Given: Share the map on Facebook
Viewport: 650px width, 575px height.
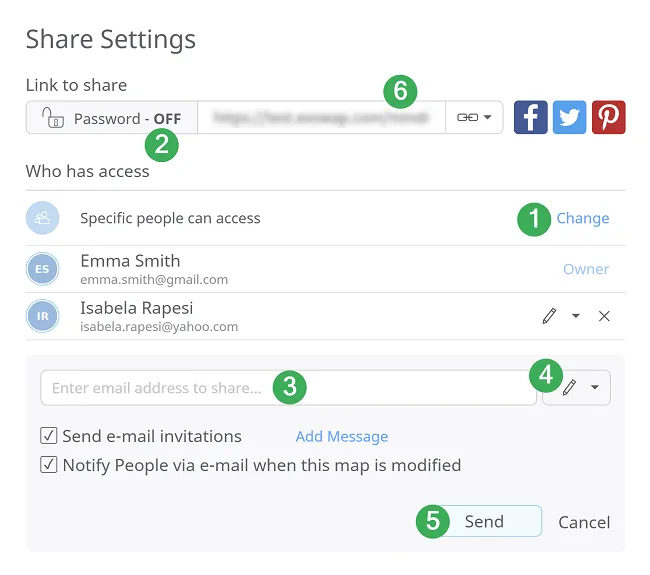Looking at the screenshot, I should (530, 117).
